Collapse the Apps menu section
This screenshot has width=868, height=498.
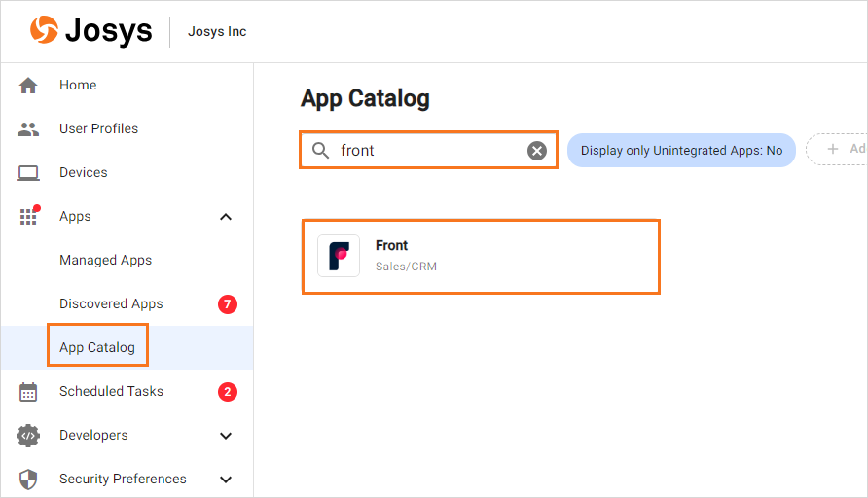click(x=226, y=217)
